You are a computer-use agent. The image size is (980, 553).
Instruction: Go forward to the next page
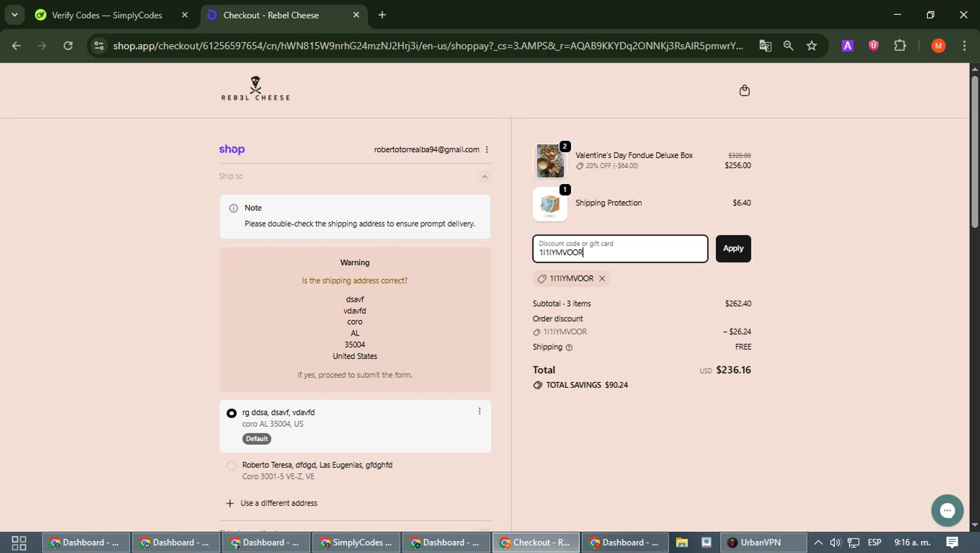click(42, 46)
